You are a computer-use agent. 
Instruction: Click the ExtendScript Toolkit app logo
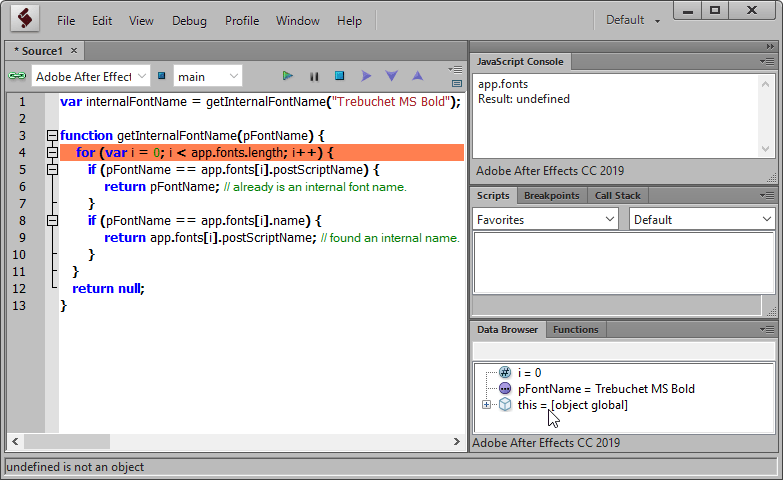point(25,19)
